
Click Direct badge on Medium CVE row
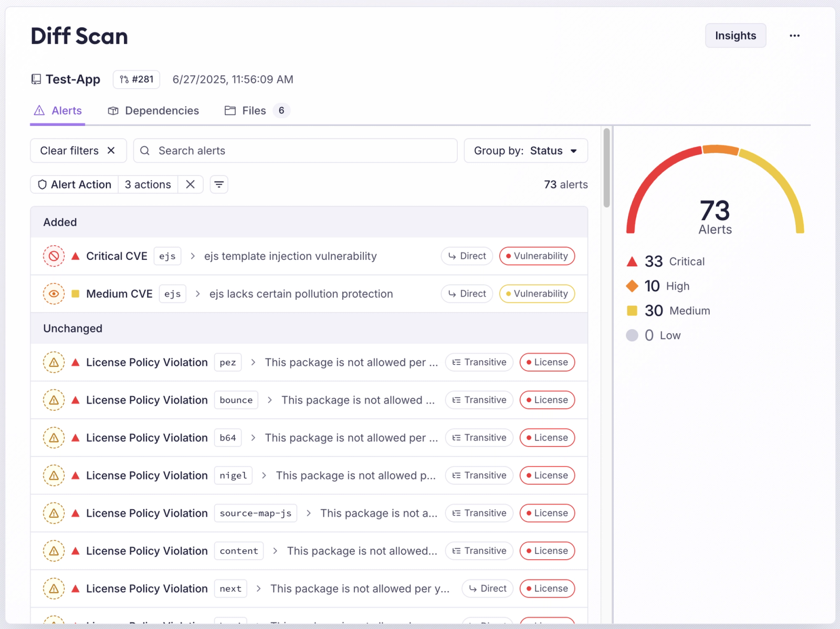point(467,294)
